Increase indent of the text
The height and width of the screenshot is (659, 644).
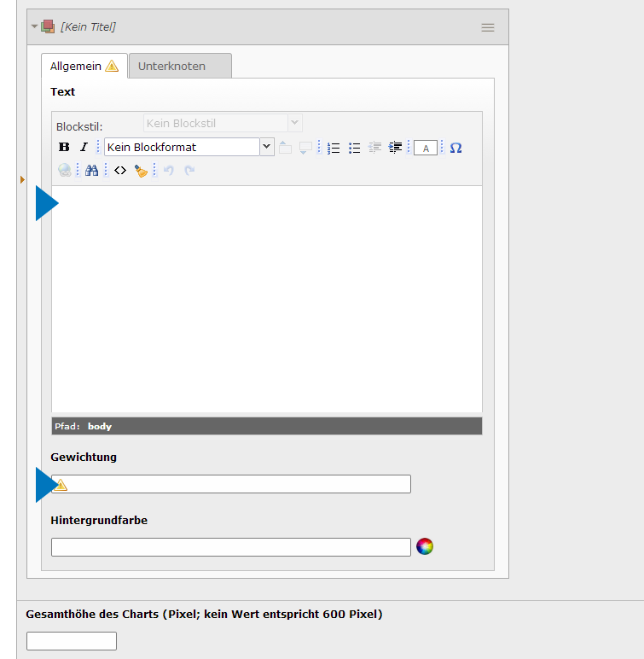(x=396, y=148)
